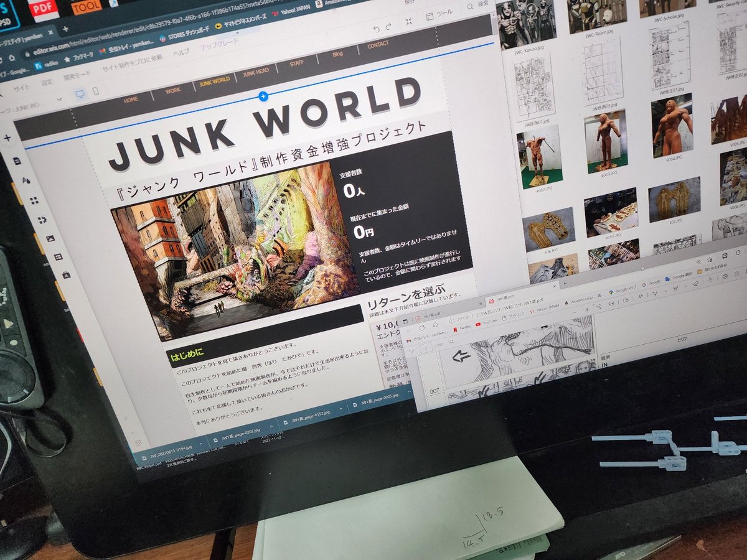The image size is (747, 560).
Task: Open the Add Apps grid icon in sidebar
Action: pyautogui.click(x=34, y=200)
